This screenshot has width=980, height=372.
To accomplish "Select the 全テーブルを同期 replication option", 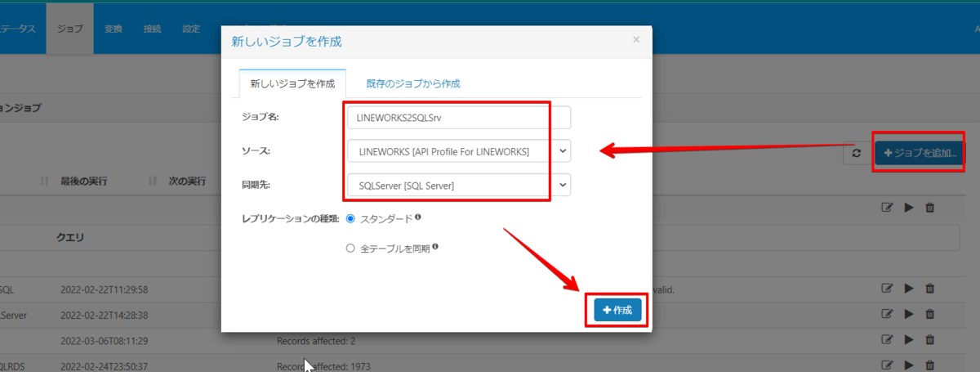I will click(x=351, y=248).
